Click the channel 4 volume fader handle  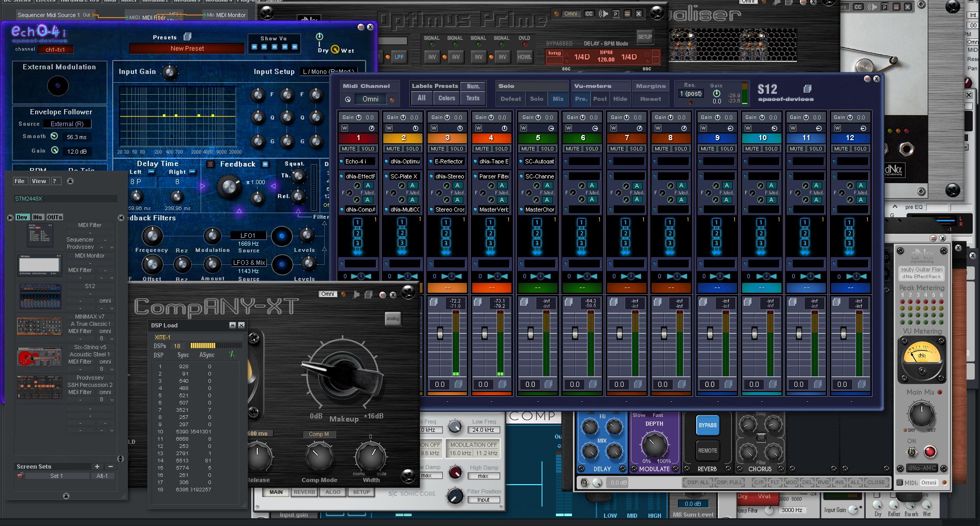(485, 333)
